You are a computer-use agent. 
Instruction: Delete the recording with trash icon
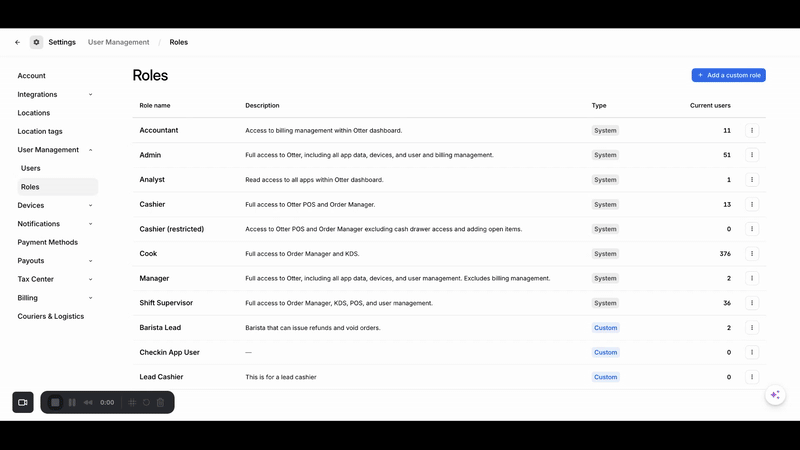coord(160,402)
